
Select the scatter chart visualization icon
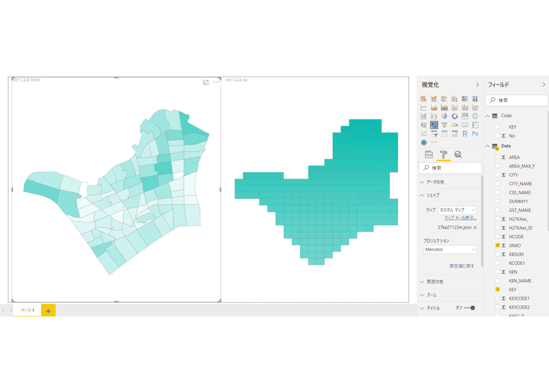434,116
